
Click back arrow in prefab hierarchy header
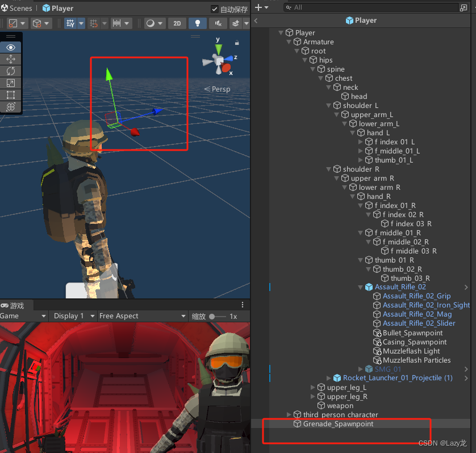coord(256,20)
